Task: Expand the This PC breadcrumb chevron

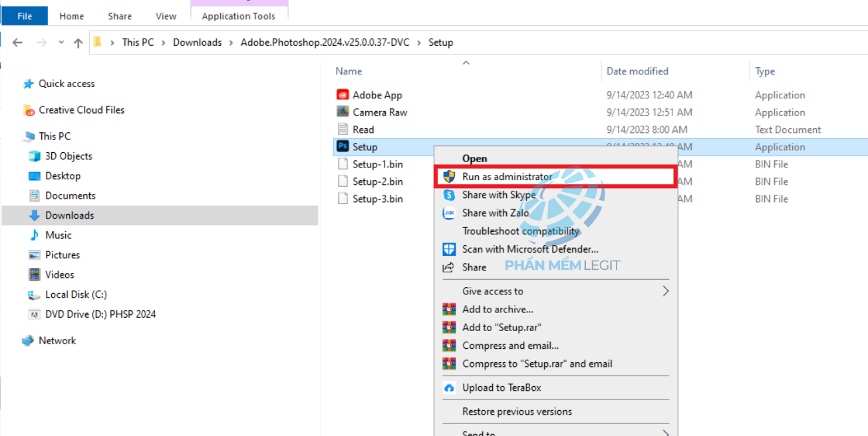Action: point(164,43)
